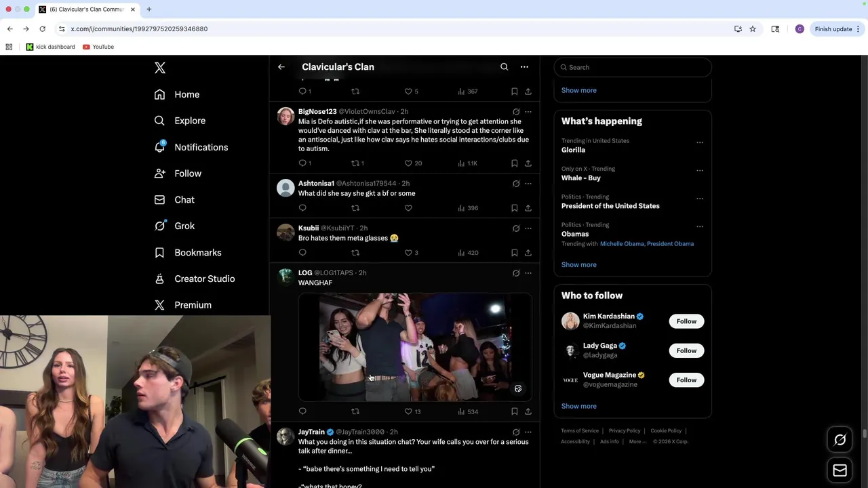868x488 pixels.
Task: Share Ksubi's post
Action: [x=528, y=253]
